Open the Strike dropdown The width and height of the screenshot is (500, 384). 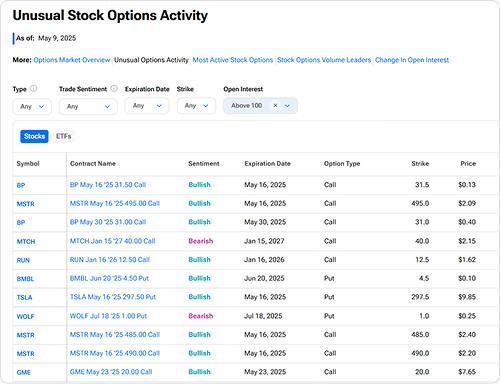196,106
